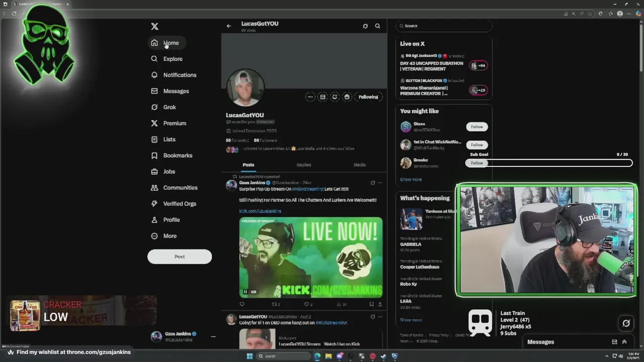The image size is (644, 362).
Task: Click the X logo in the sidebar
Action: point(154,27)
